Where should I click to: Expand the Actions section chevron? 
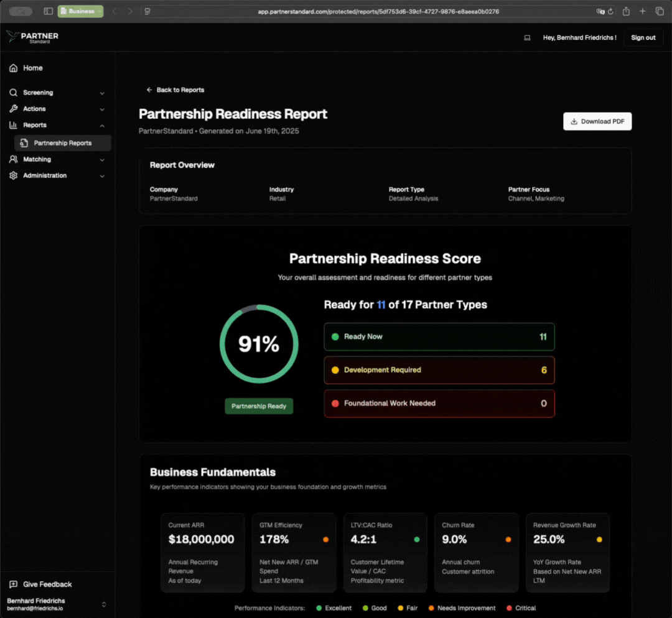(102, 109)
